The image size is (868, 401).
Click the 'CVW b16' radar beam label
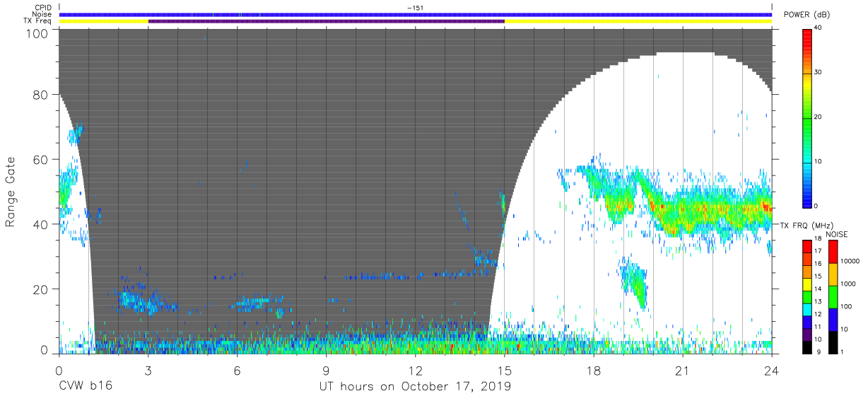click(x=85, y=386)
